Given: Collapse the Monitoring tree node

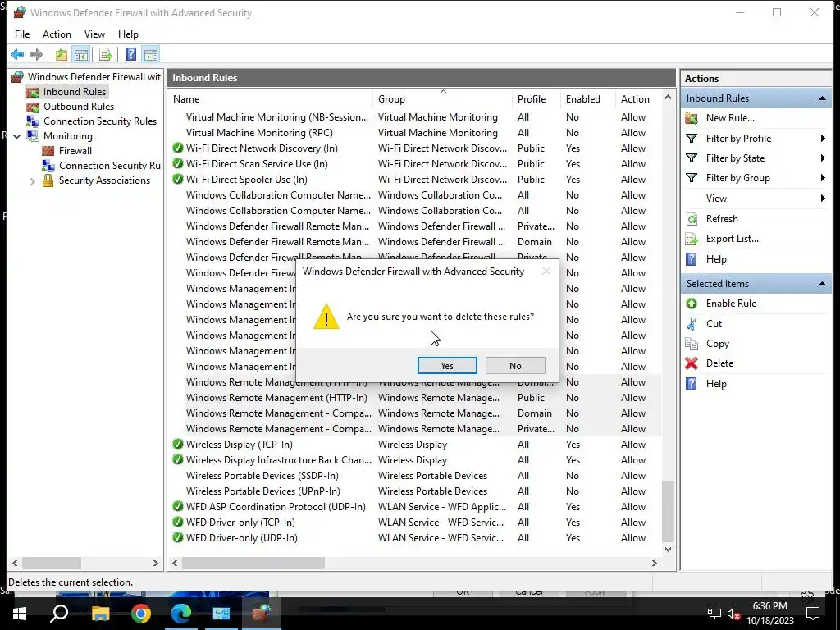Looking at the screenshot, I should click(16, 136).
